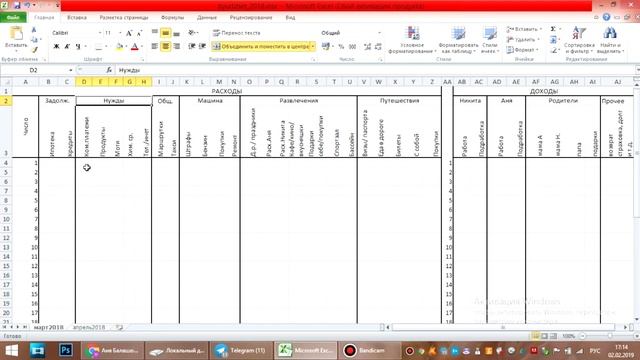Open the Format cells (Формат) dropdown

(x=522, y=50)
